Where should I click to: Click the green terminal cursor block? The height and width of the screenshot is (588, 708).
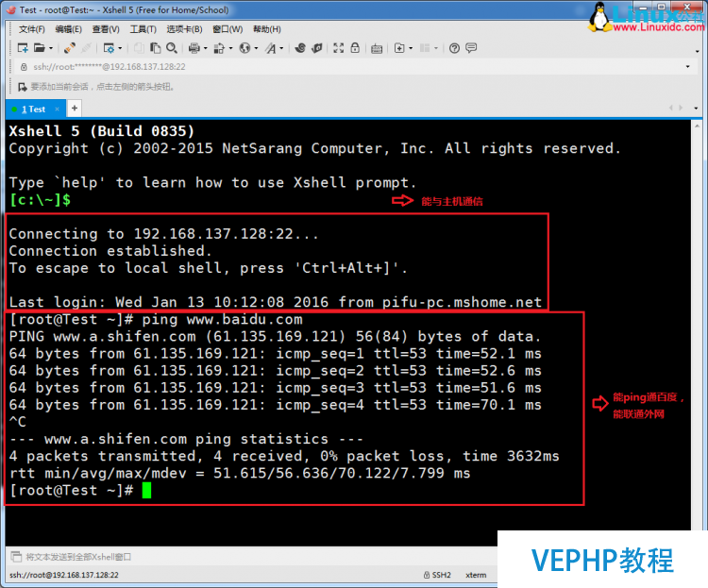point(146,491)
